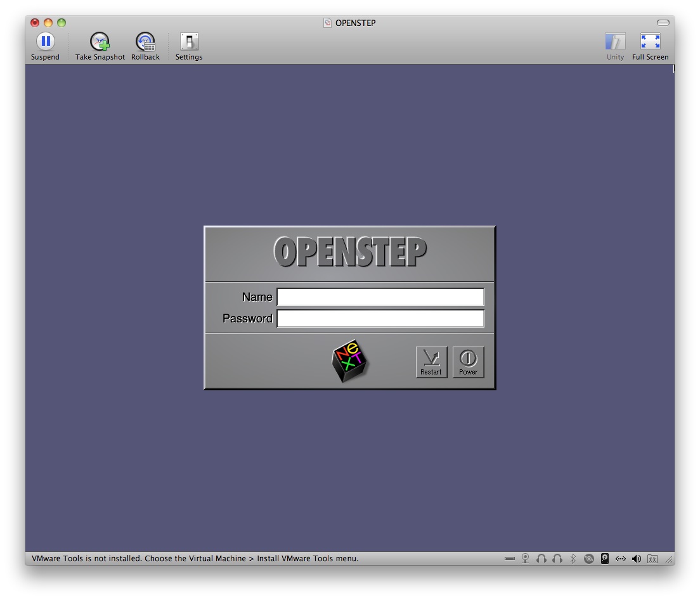
Task: Switch to Unity view mode
Action: pyautogui.click(x=615, y=46)
